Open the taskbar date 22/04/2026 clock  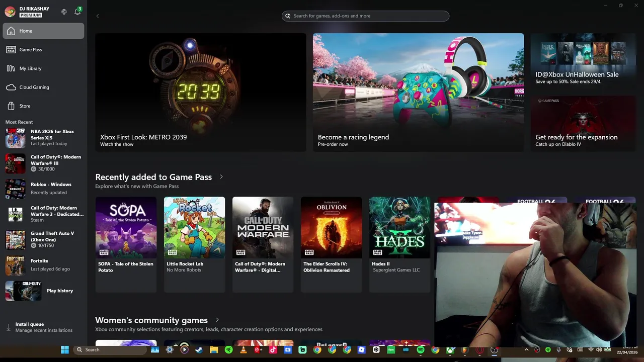pyautogui.click(x=627, y=352)
